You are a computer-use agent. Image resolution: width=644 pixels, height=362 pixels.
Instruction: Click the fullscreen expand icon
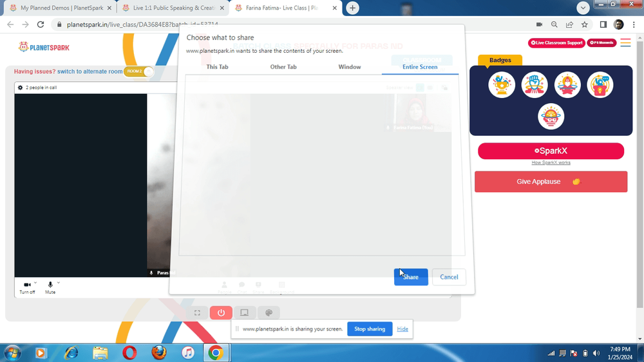click(197, 312)
